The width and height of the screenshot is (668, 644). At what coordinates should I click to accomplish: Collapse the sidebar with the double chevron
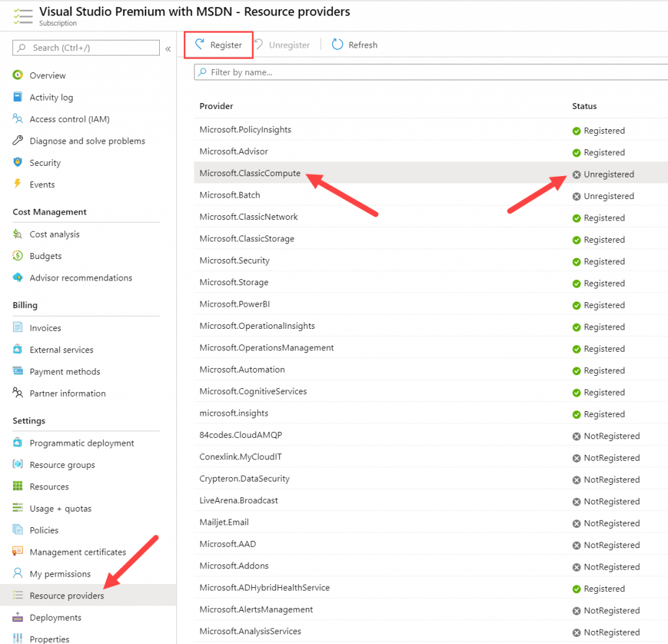pos(168,48)
